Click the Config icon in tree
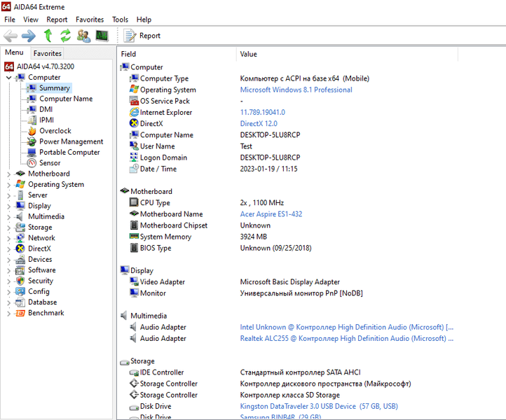This screenshot has height=420, width=506. (20, 291)
